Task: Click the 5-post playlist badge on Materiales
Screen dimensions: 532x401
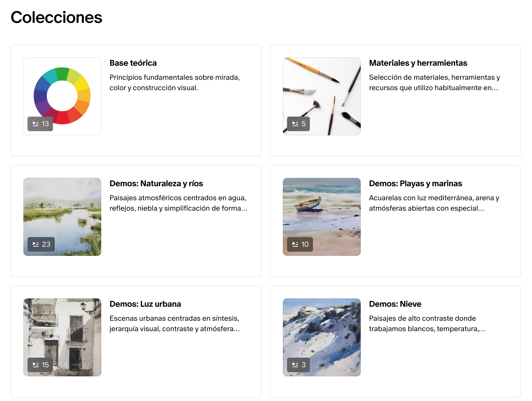Action: 298,124
